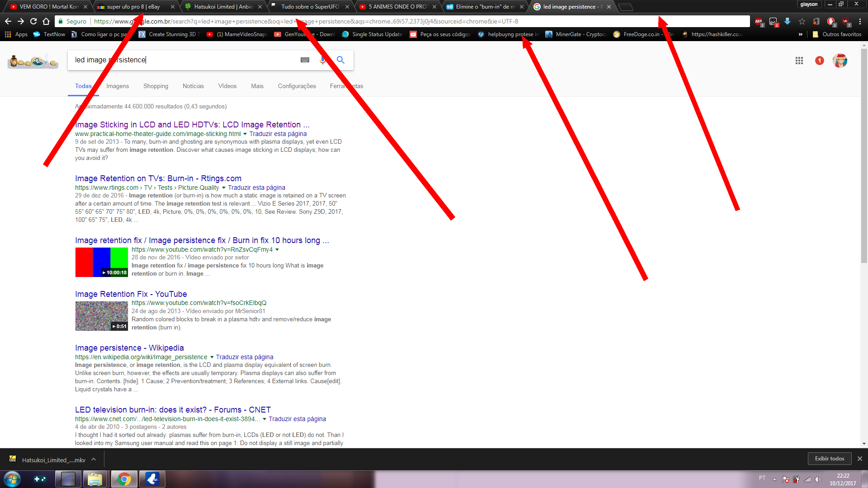Translate the Rtings result with Traduzir esta página
Viewport: 868px width, 488px height.
256,188
